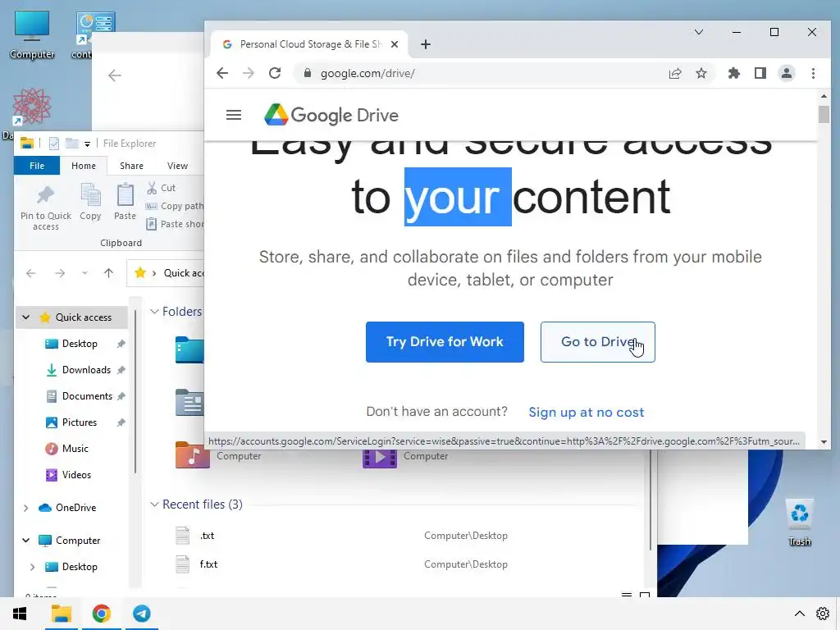Screen dimensions: 840x630
Task: Select Videos in navigation pane
Action: [x=76, y=475]
